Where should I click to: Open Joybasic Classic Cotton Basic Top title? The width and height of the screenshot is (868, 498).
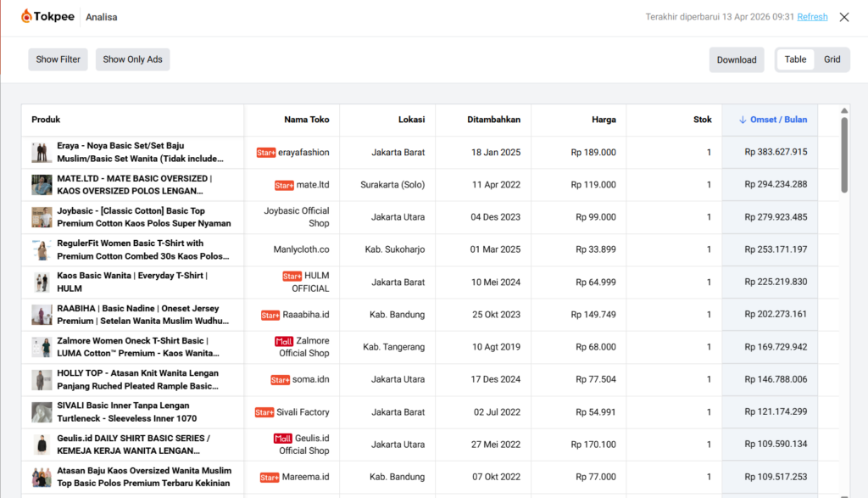pyautogui.click(x=144, y=217)
